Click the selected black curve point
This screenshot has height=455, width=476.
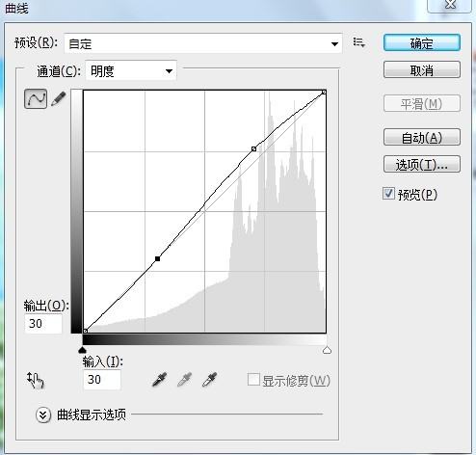(x=157, y=258)
